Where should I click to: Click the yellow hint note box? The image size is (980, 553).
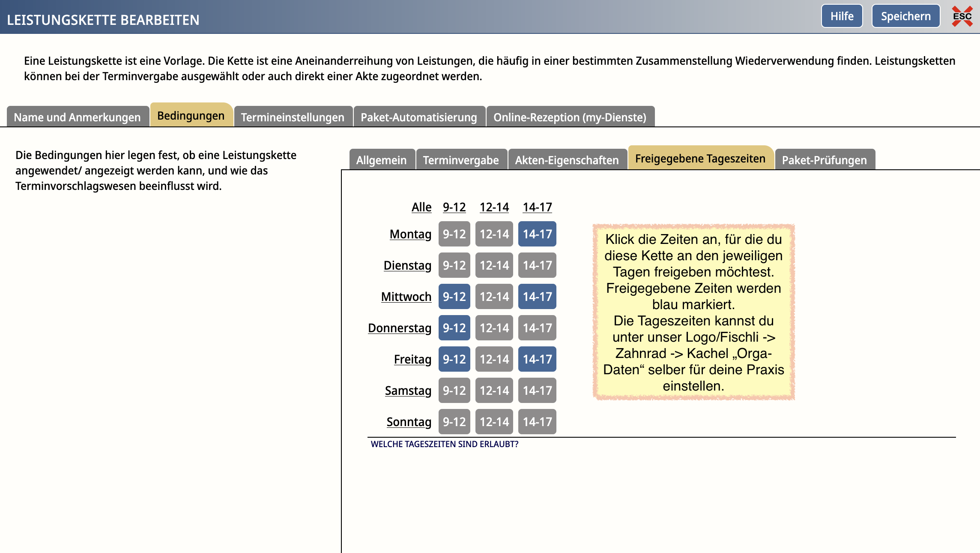click(x=693, y=312)
